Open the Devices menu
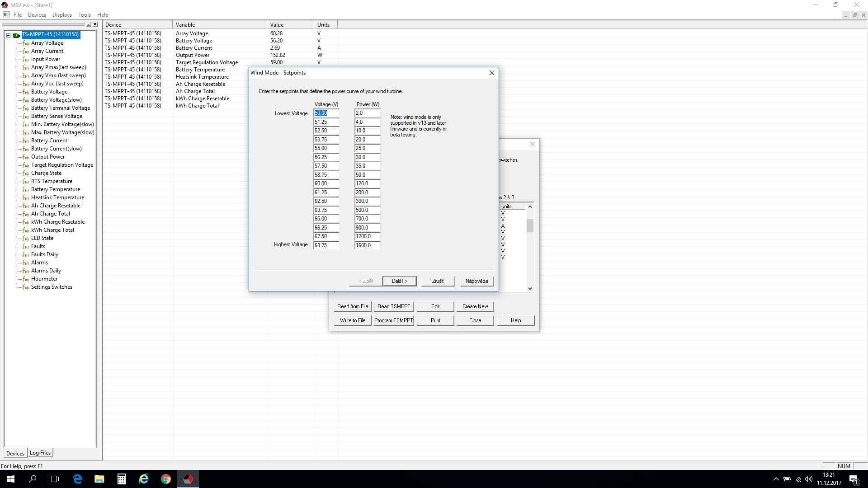Screen dimensions: 868x488 pyautogui.click(x=37, y=15)
